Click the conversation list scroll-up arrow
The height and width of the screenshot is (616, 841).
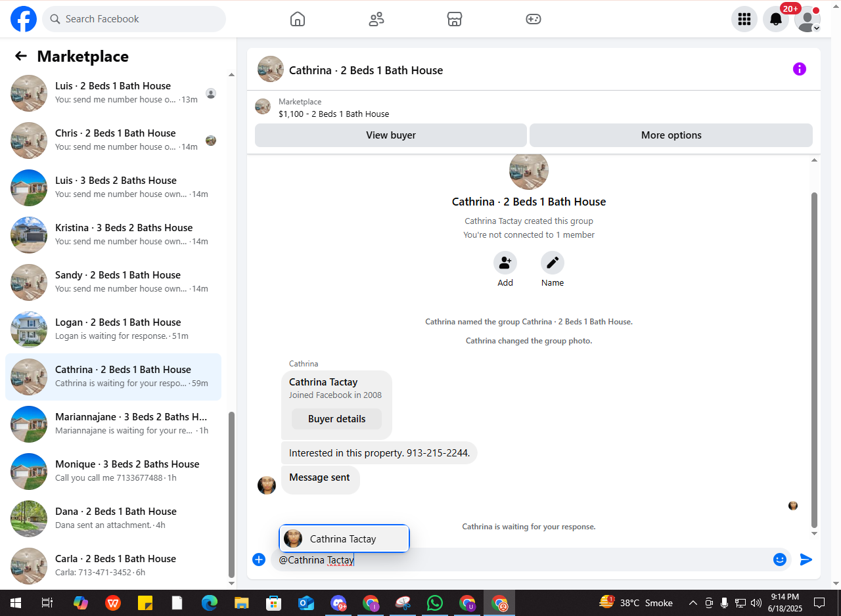coord(231,75)
